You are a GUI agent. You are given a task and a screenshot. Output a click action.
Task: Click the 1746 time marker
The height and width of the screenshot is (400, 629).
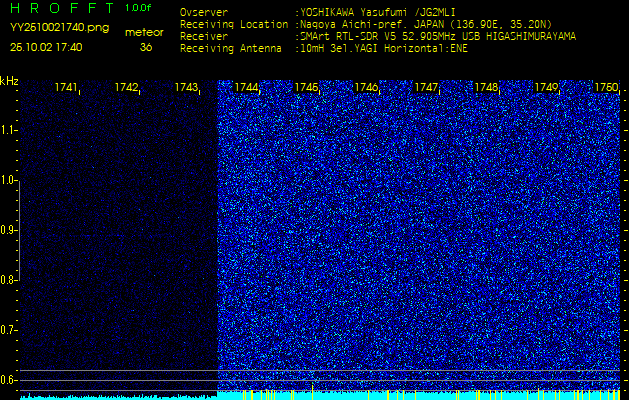coord(366,87)
